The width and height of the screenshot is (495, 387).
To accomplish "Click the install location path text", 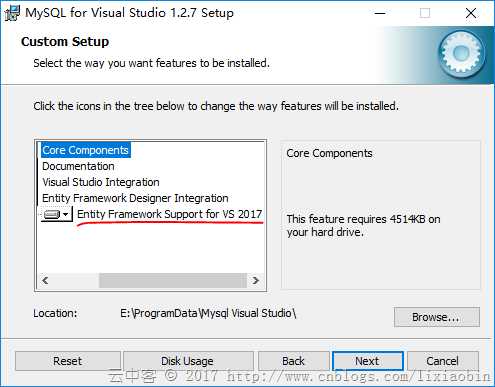I will [208, 313].
